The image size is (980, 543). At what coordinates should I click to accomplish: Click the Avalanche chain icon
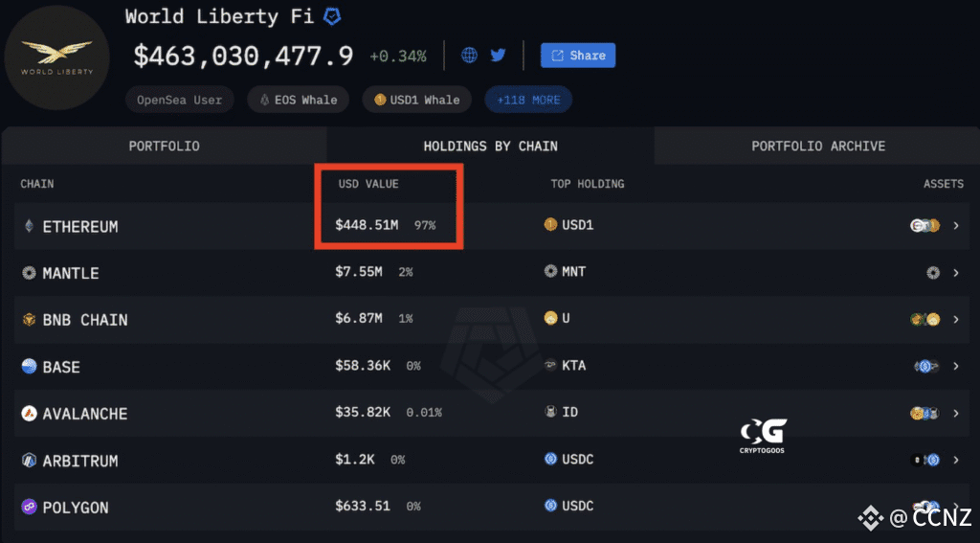tap(29, 414)
